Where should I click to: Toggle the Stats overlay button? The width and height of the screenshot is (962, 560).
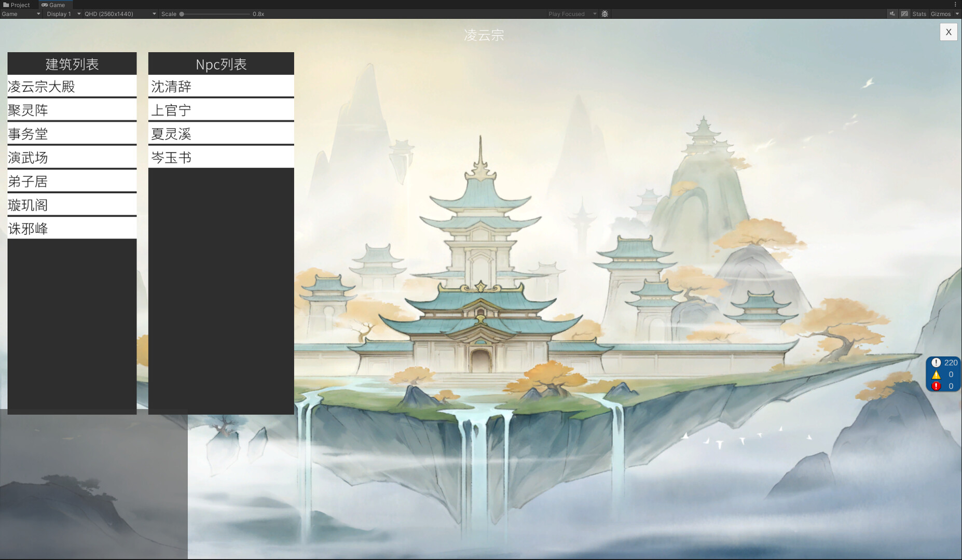[919, 14]
